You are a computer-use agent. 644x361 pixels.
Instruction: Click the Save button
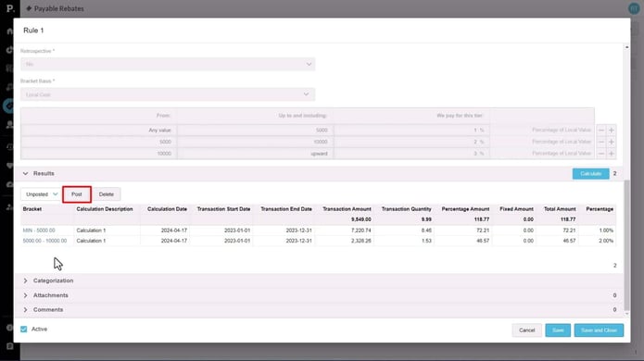click(x=558, y=330)
